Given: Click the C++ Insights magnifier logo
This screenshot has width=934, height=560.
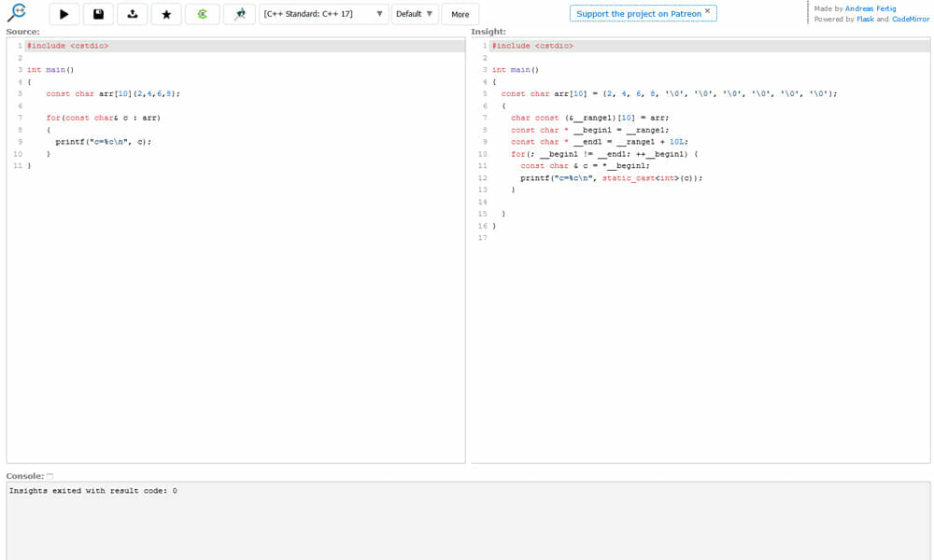Looking at the screenshot, I should click(16, 13).
